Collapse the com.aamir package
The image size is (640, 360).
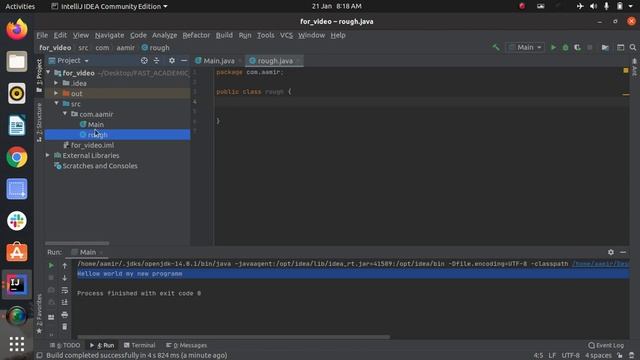pos(65,114)
